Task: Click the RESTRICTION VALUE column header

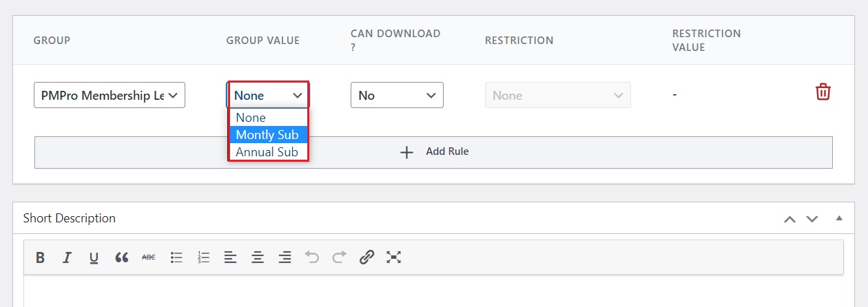Action: tap(707, 40)
